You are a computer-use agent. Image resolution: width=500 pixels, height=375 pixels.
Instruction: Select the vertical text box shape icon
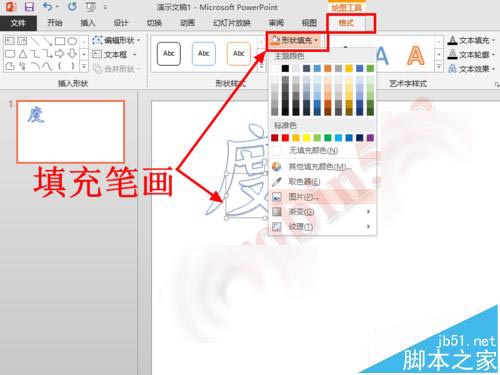[x=22, y=41]
